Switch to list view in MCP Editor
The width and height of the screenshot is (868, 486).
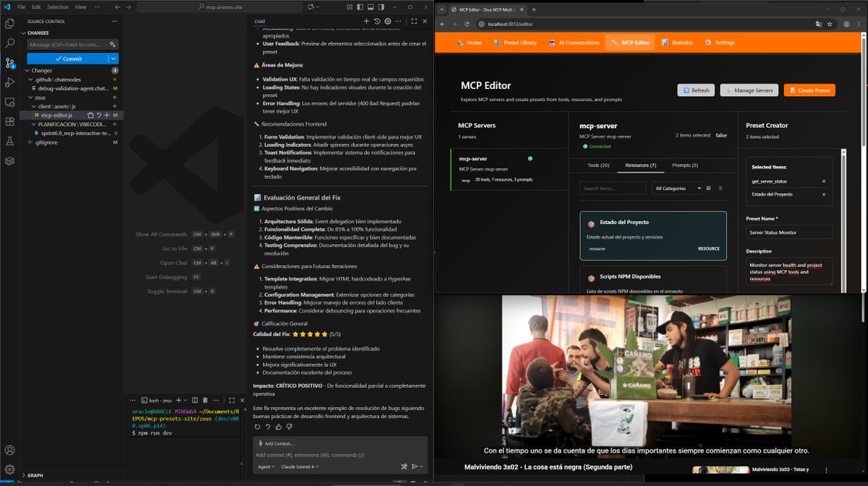[720, 188]
